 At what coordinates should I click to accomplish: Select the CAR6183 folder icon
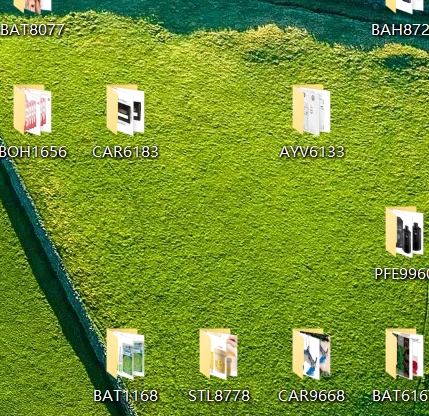tap(125, 110)
